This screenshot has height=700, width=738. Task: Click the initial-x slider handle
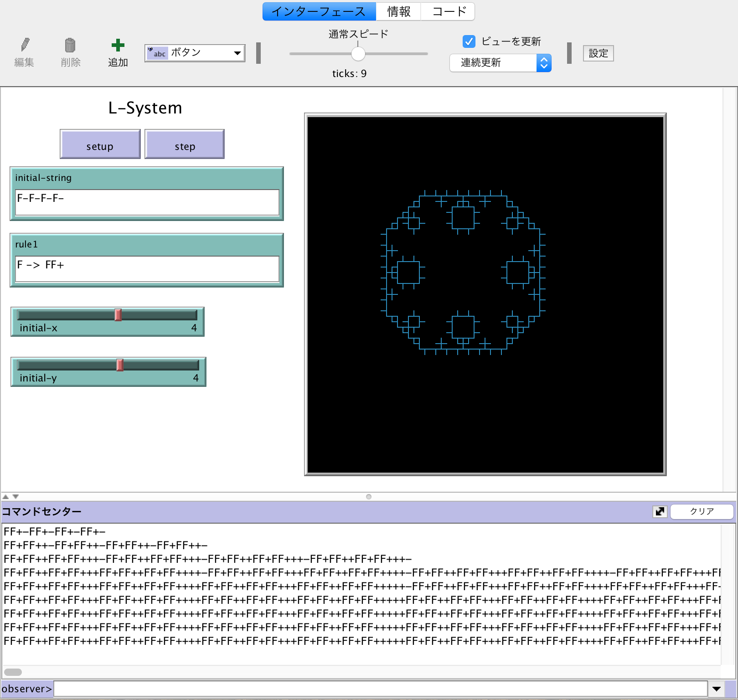(118, 315)
